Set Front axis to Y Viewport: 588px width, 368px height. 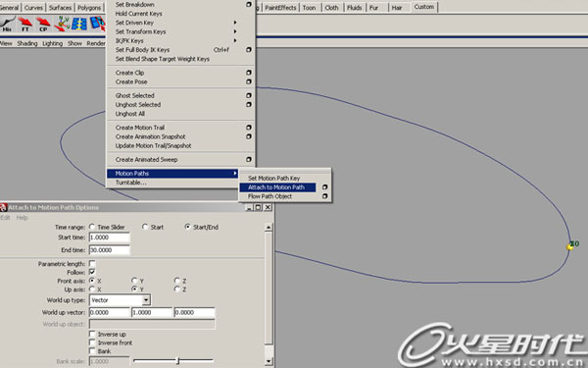coord(134,281)
